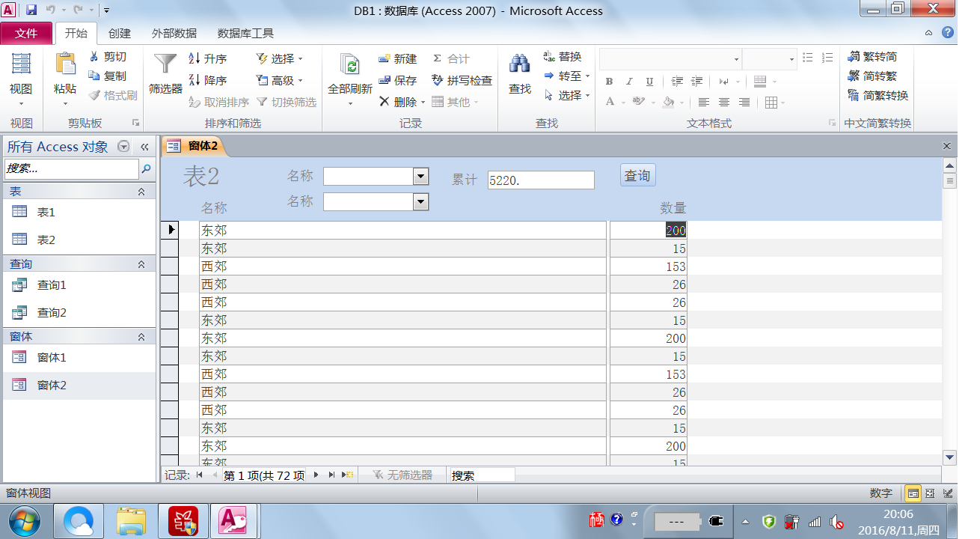Open the 数据库工具 ribbon tab
The image size is (980, 539).
point(245,33)
